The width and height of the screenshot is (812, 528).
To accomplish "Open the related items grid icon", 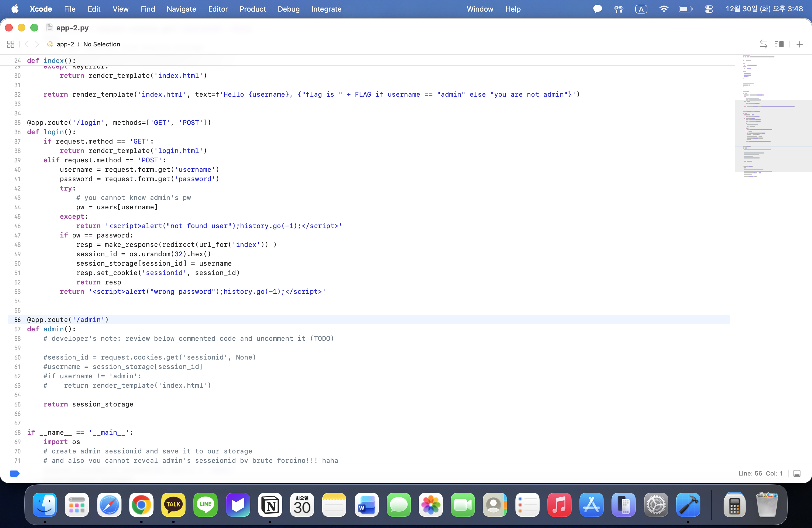I will click(10, 44).
